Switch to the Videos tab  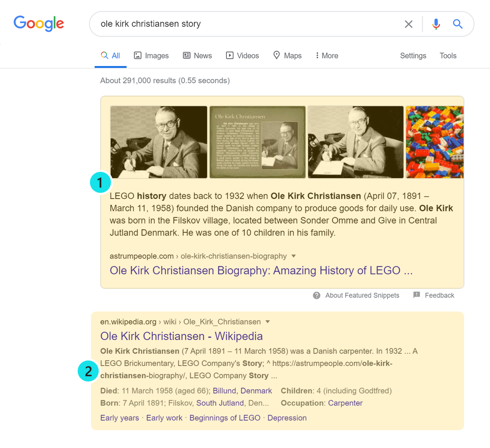(x=243, y=56)
